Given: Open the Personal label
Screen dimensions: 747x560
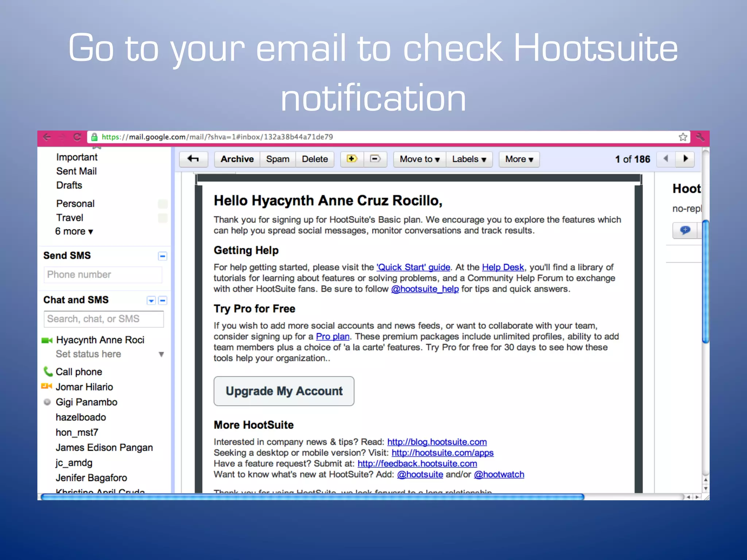Looking at the screenshot, I should (76, 203).
